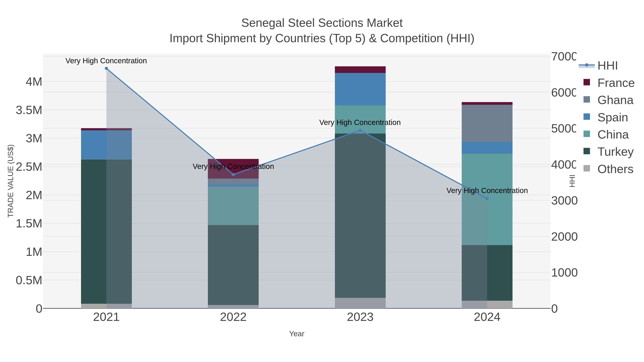
Task: Click the 2023 France bar segment at top
Action: pos(360,70)
